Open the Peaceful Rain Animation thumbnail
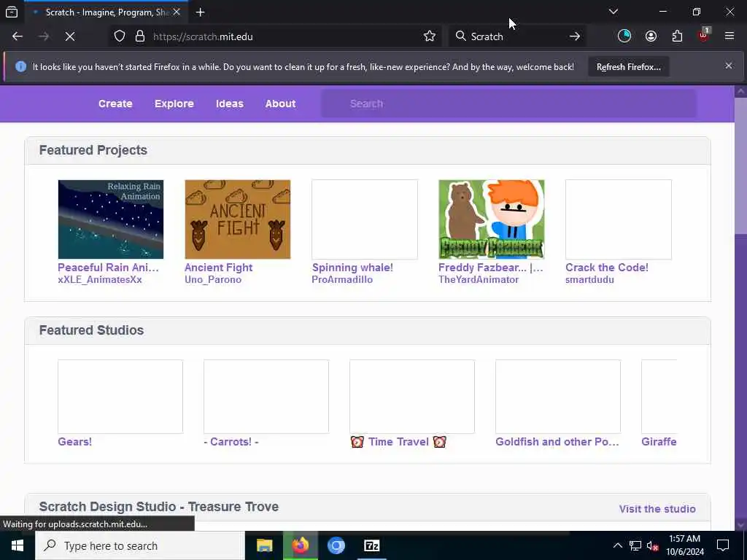This screenshot has width=747, height=560. [111, 219]
